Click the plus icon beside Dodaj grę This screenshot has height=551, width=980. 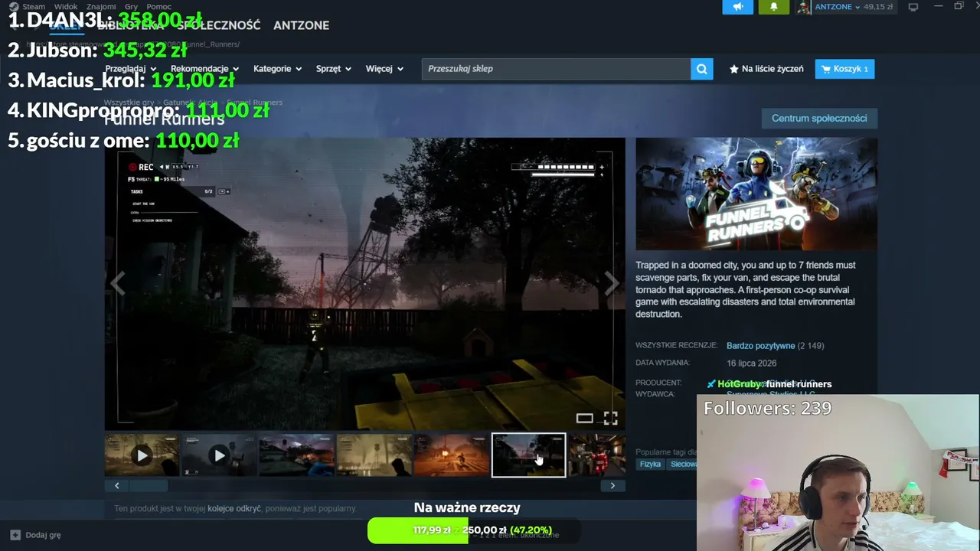tap(15, 535)
